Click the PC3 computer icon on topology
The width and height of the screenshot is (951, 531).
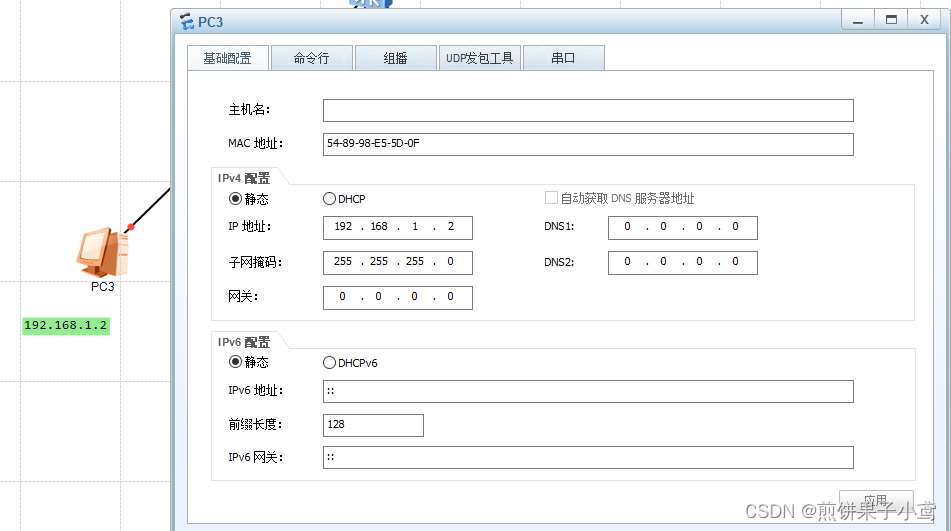(102, 252)
